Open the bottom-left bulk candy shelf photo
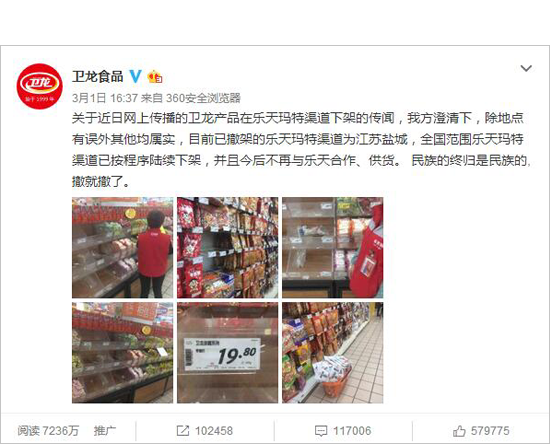The height and width of the screenshot is (444, 550). (x=122, y=353)
